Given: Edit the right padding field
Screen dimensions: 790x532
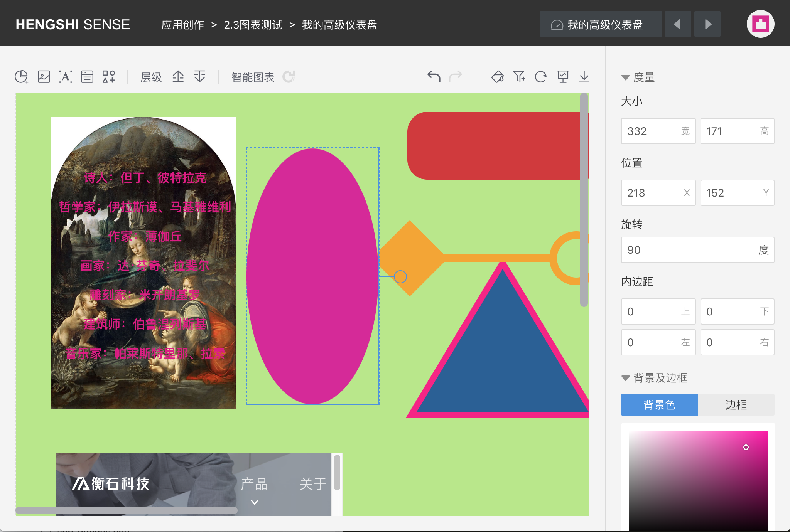Looking at the screenshot, I should (x=737, y=342).
